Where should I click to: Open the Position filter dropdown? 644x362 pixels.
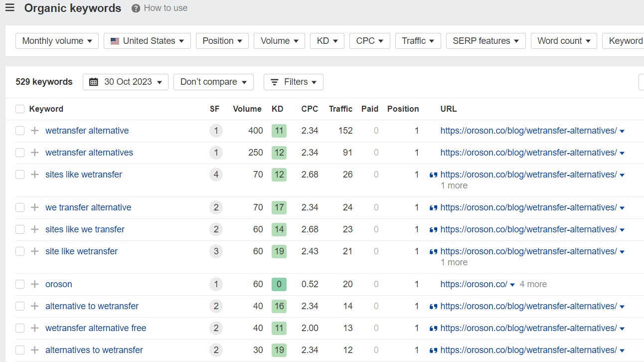click(222, 41)
